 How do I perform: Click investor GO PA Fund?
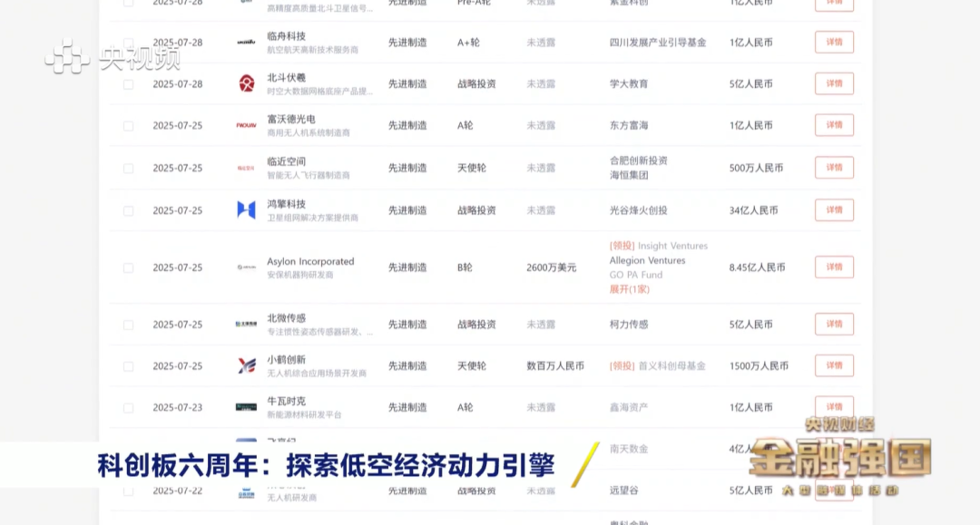click(x=635, y=275)
